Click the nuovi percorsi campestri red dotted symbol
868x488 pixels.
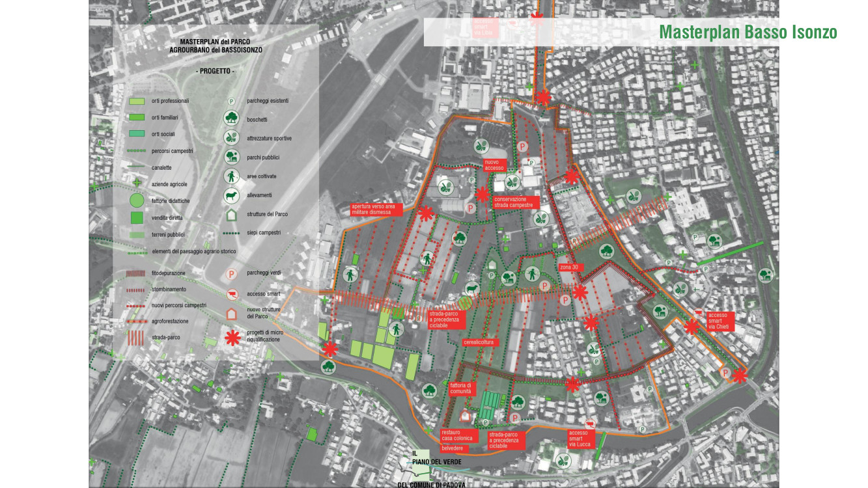coord(136,305)
